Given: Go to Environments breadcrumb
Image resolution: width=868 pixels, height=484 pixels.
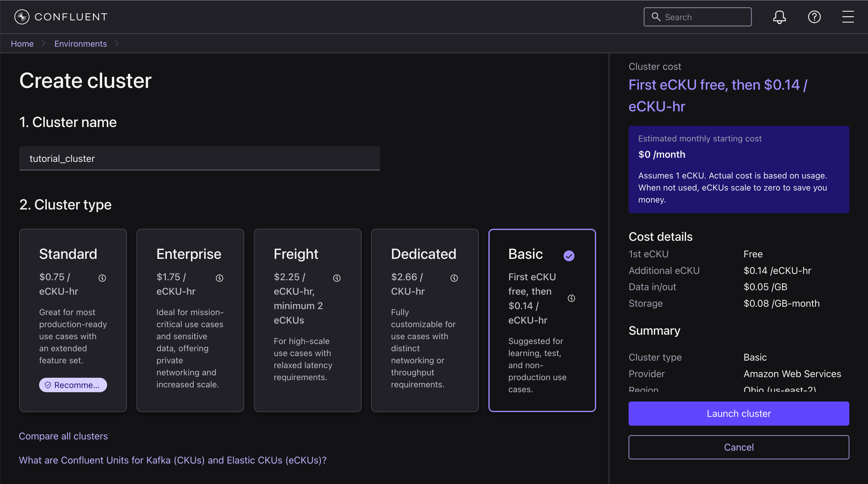Looking at the screenshot, I should click(x=81, y=44).
